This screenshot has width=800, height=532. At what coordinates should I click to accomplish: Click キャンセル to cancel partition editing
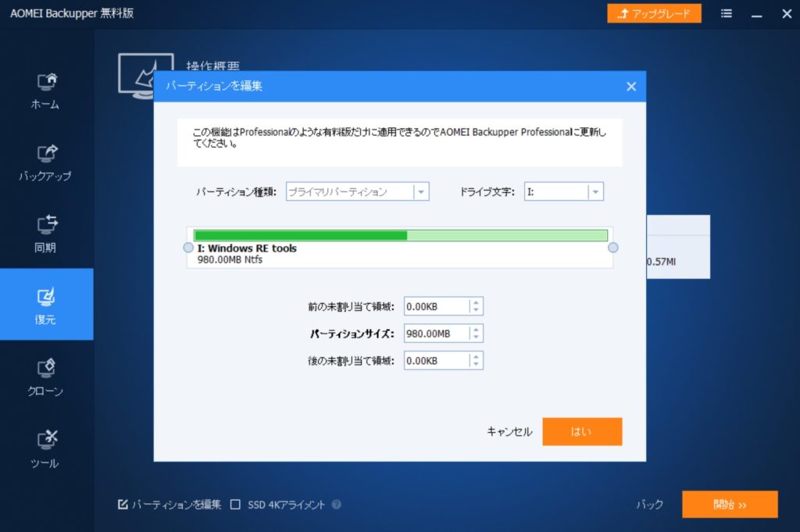509,431
